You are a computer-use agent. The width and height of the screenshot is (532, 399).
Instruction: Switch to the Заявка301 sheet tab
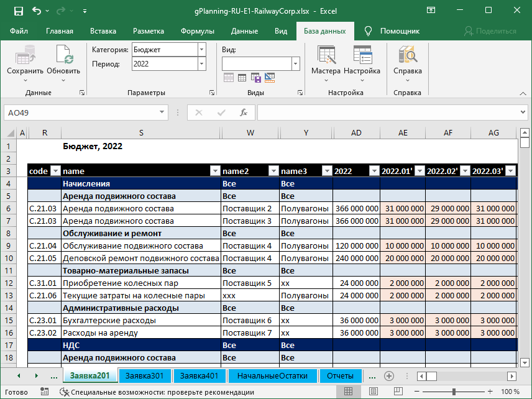[x=145, y=376]
